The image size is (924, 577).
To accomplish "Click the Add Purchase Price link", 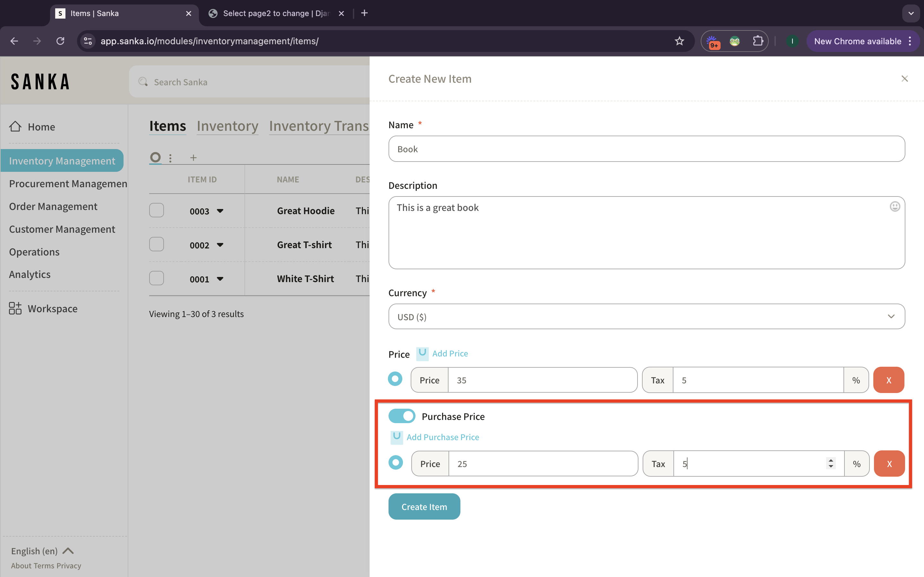I will coord(442,437).
